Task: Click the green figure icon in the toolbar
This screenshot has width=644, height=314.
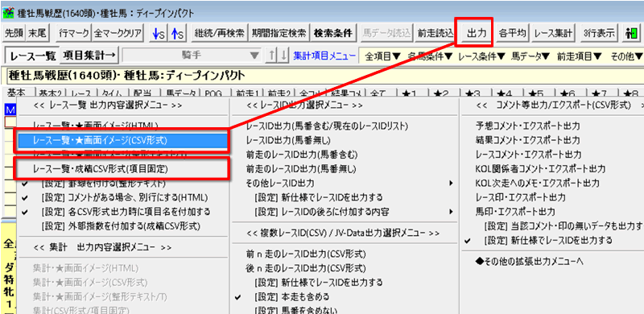Action: (x=632, y=33)
